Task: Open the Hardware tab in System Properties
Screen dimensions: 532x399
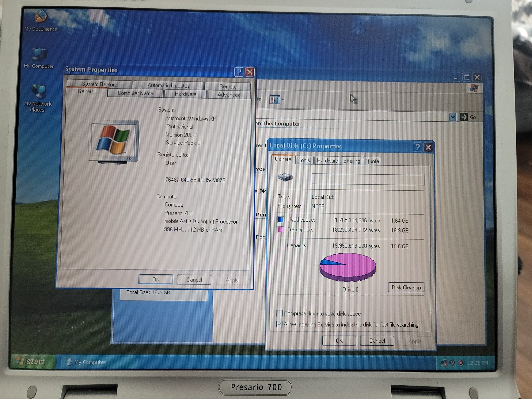Action: [185, 94]
